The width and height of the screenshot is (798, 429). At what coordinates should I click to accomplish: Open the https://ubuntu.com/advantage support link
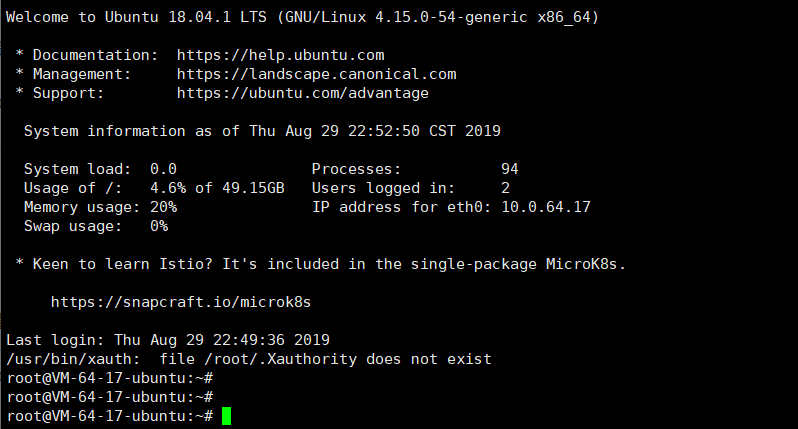(x=302, y=93)
